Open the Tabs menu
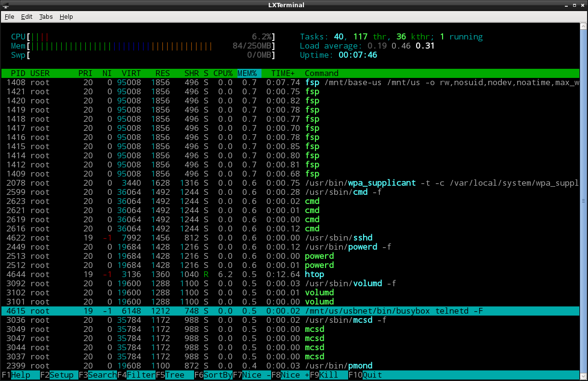Viewport: 588px width, 381px height. [x=46, y=16]
